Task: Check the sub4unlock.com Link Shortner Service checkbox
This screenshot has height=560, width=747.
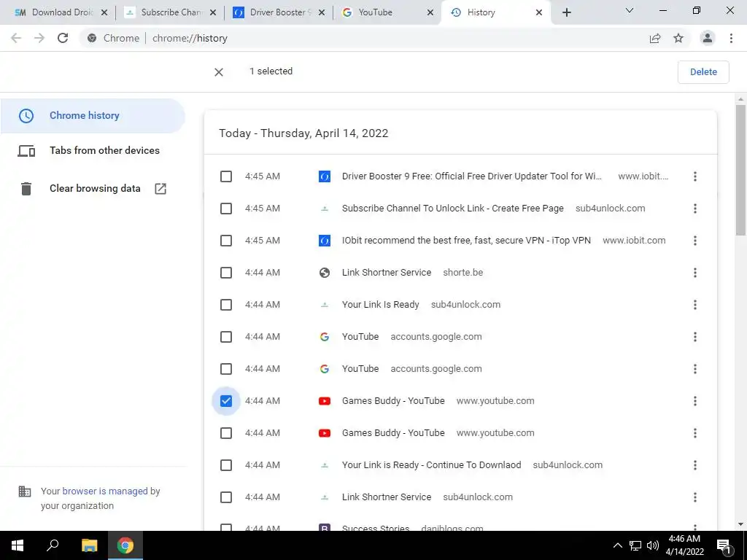Action: 226,497
